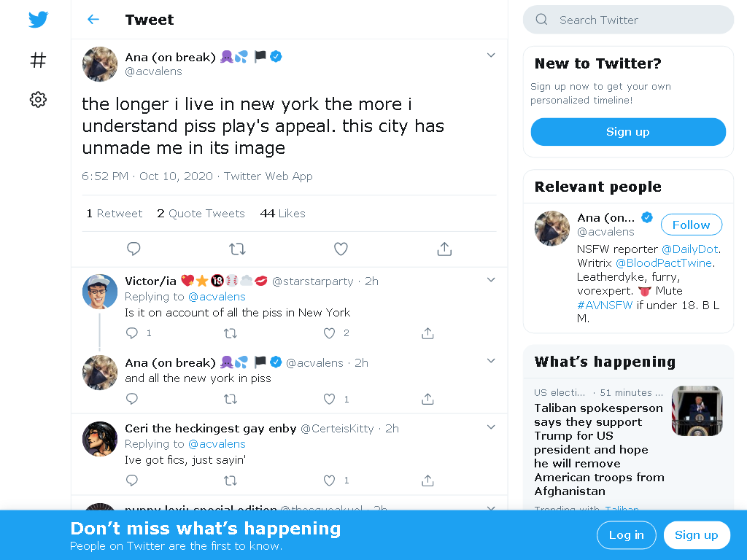747x560 pixels.
Task: Open options chevron on Ceri's reply
Action: pos(491,427)
